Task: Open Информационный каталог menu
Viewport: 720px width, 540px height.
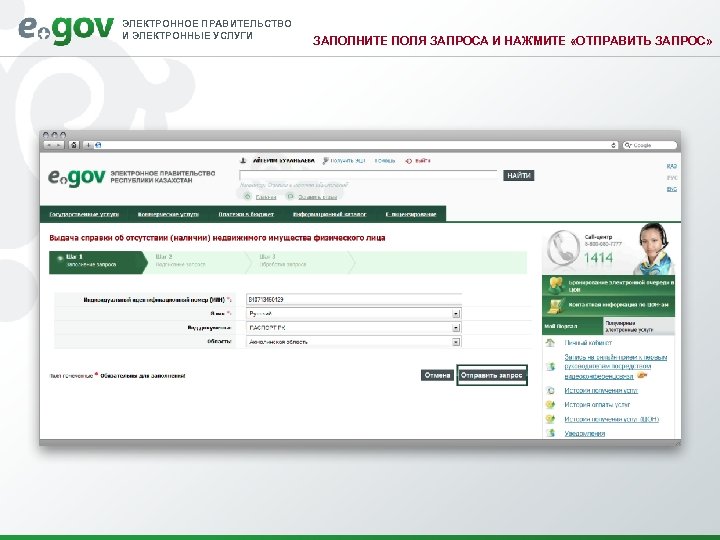Action: 330,214
